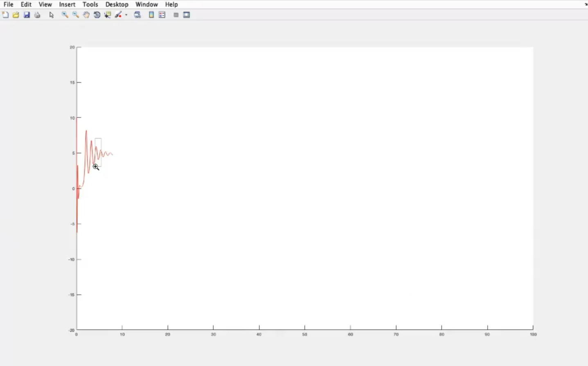Open the Tools menu

90,4
